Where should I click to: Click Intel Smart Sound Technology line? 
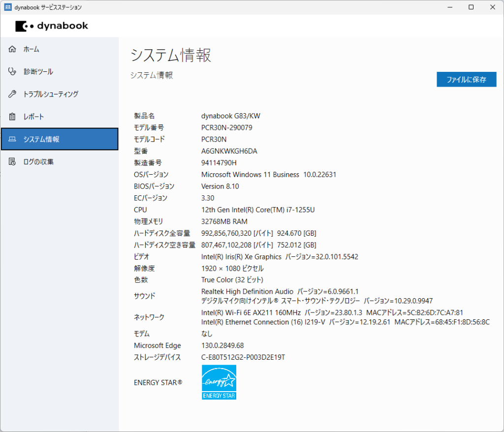click(317, 301)
